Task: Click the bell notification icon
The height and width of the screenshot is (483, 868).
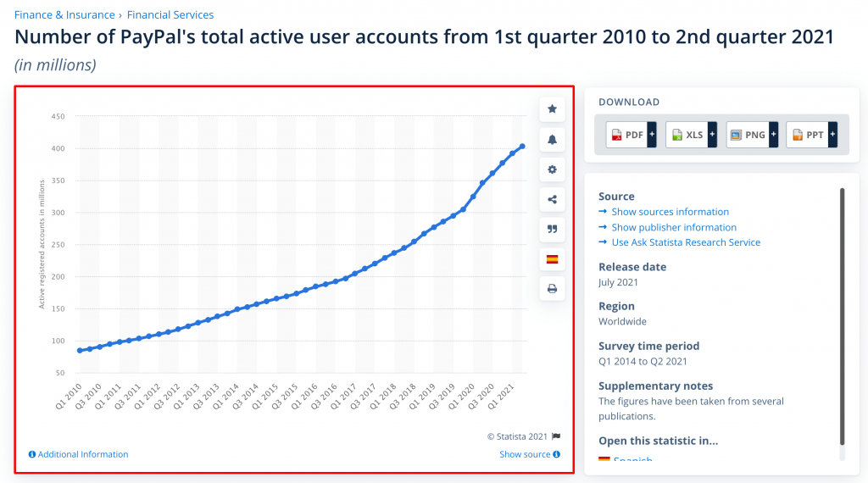Action: point(552,140)
